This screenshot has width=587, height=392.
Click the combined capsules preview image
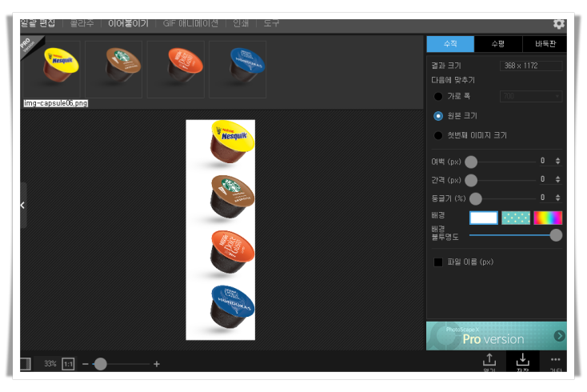[221, 230]
